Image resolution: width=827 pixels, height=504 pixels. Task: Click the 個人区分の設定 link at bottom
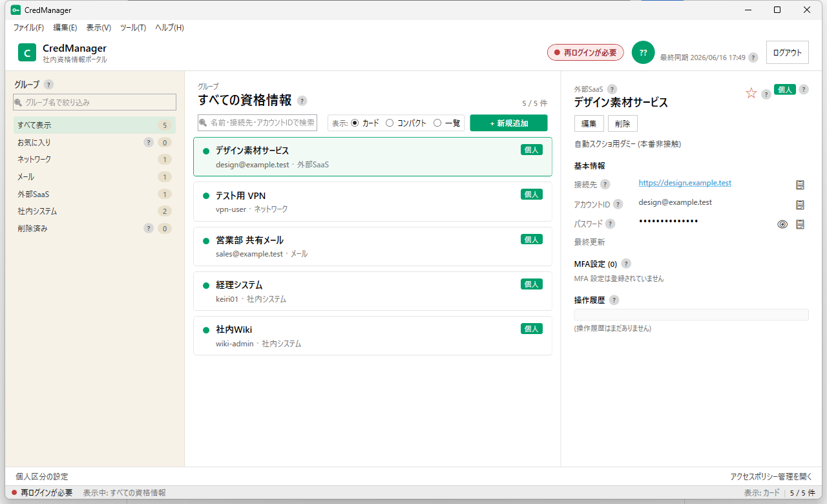(x=42, y=476)
